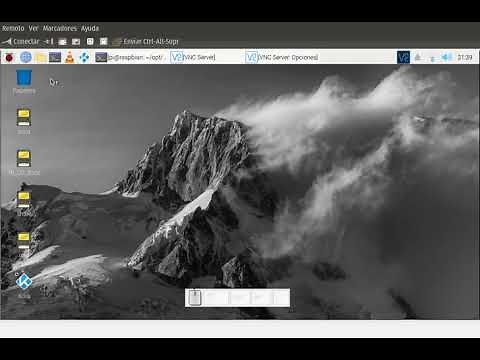Switch to the VNC Server taskbar window
The image size is (480, 360).
point(193,57)
